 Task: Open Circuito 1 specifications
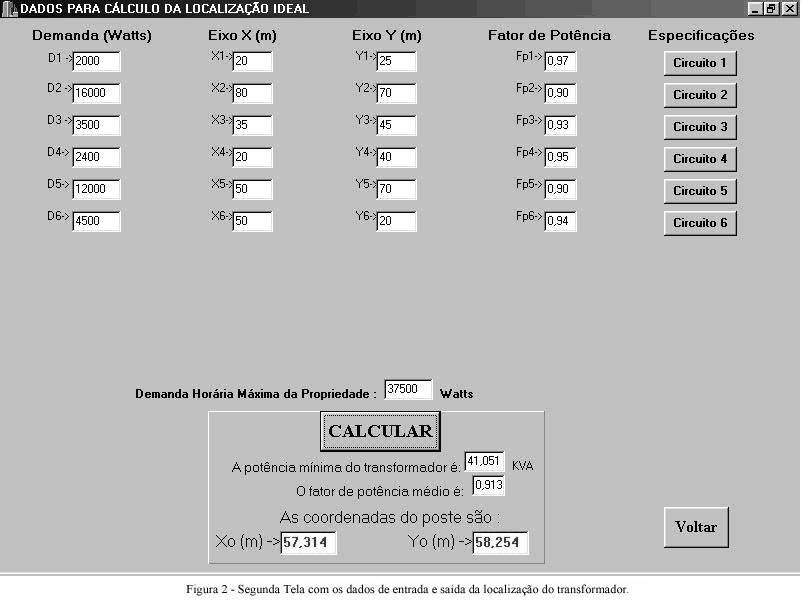(x=700, y=63)
